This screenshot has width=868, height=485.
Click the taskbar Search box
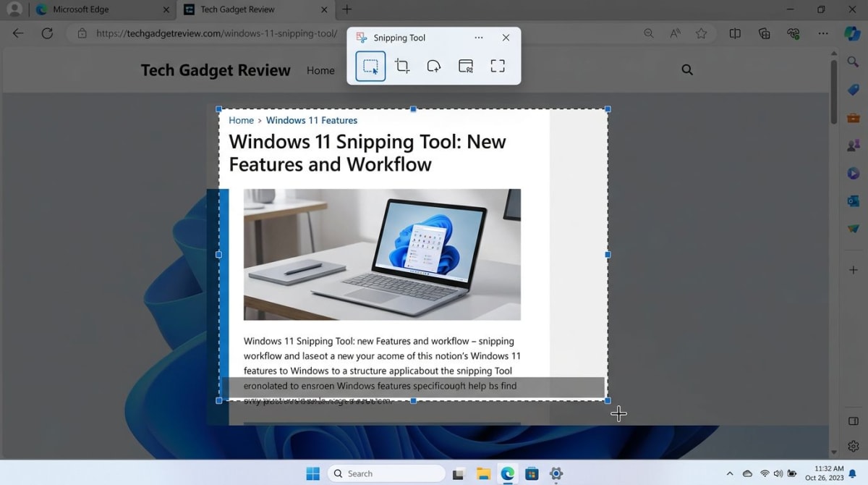coord(387,473)
